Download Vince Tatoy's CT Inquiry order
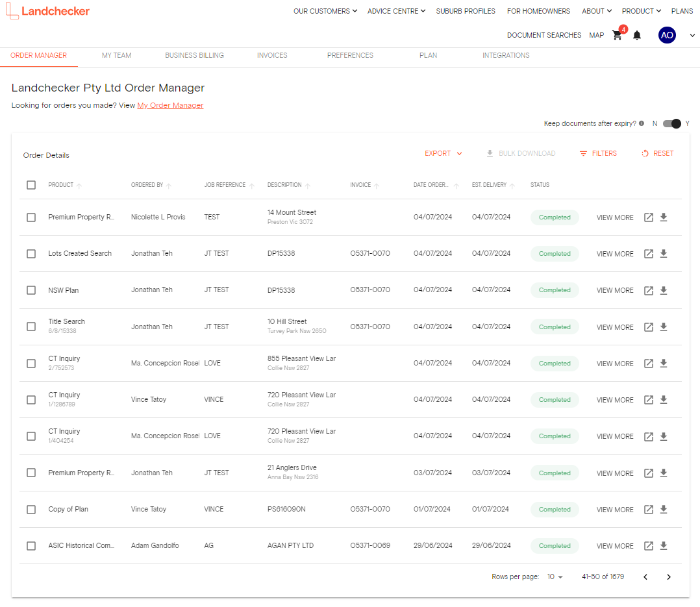 coord(664,400)
